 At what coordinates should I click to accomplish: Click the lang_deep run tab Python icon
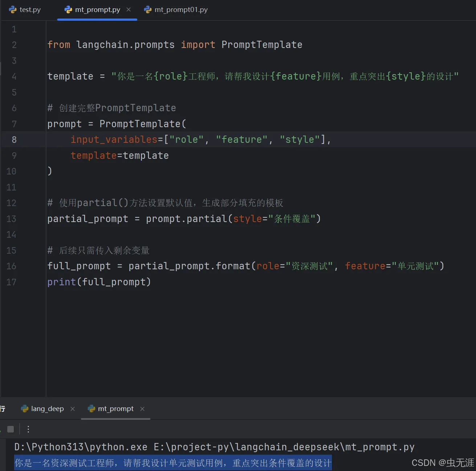(25, 409)
